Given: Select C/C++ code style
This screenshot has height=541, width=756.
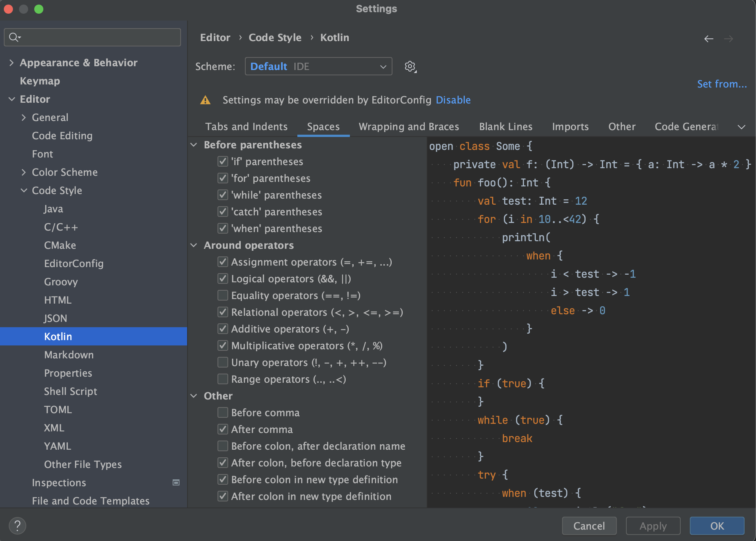Looking at the screenshot, I should 61,227.
